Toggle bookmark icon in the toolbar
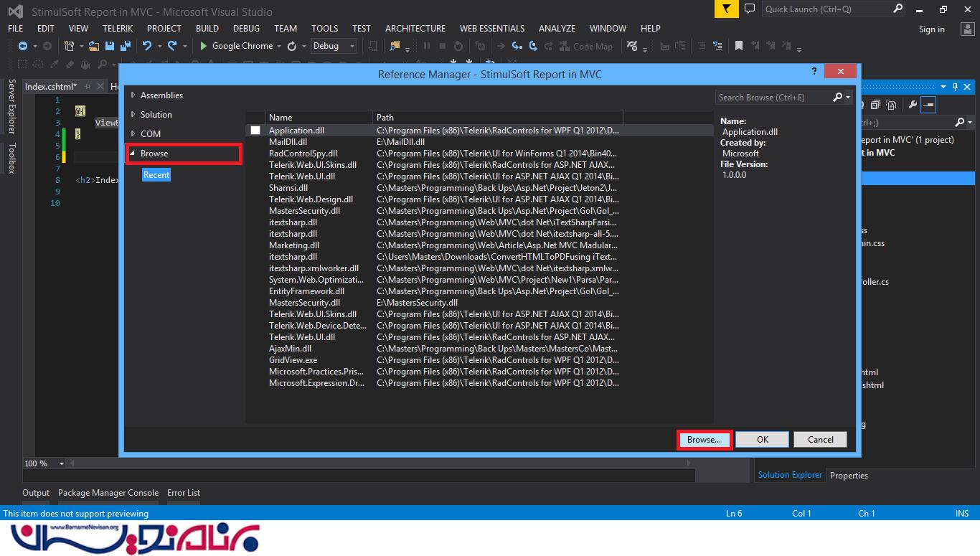Image resolution: width=980 pixels, height=556 pixels. [739, 46]
